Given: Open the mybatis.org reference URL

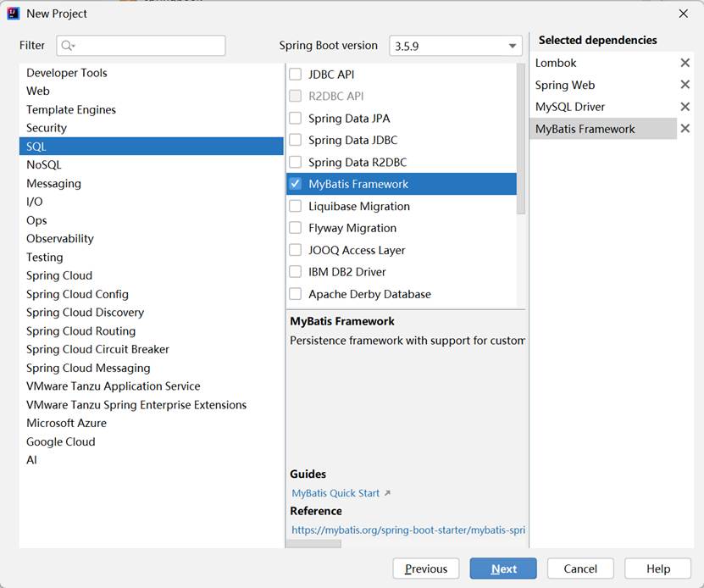Looking at the screenshot, I should pyautogui.click(x=408, y=530).
